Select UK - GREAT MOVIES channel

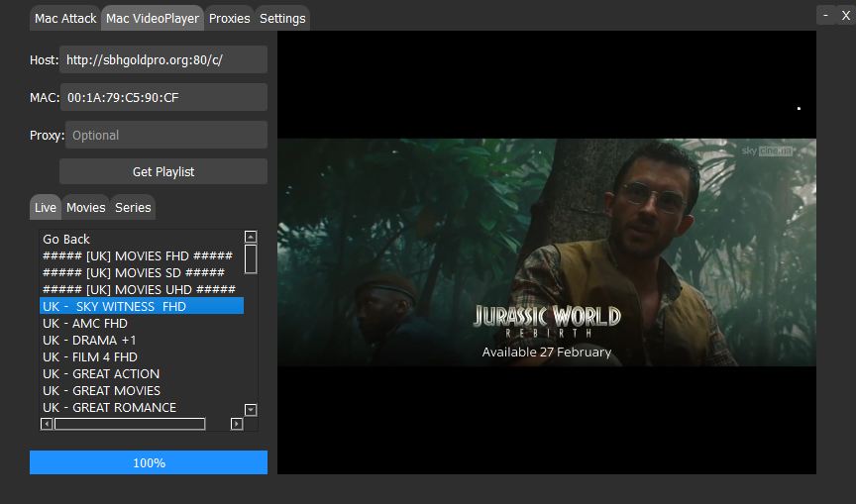click(x=142, y=390)
